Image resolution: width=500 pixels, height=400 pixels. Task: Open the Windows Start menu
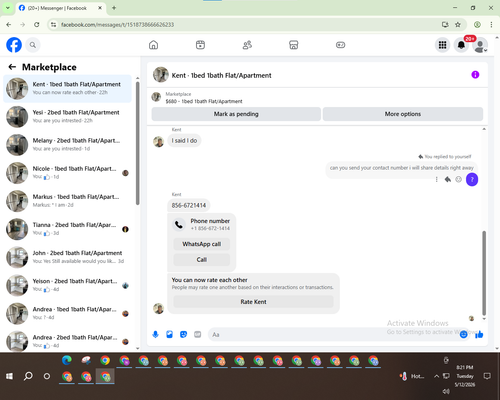(9, 376)
